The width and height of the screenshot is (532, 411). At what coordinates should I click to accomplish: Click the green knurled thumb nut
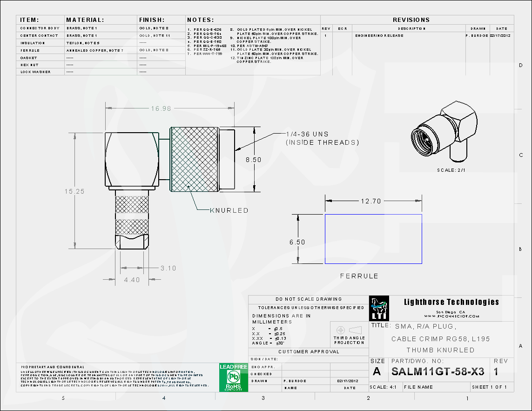(x=195, y=159)
